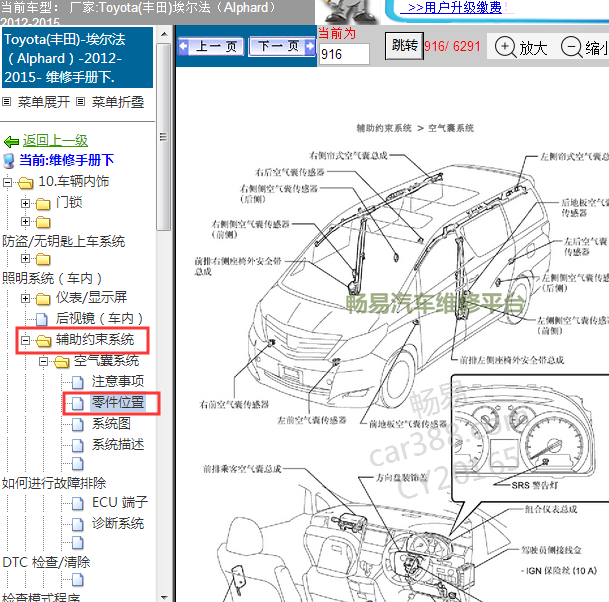
Task: Click the page number input field
Action: tap(343, 55)
